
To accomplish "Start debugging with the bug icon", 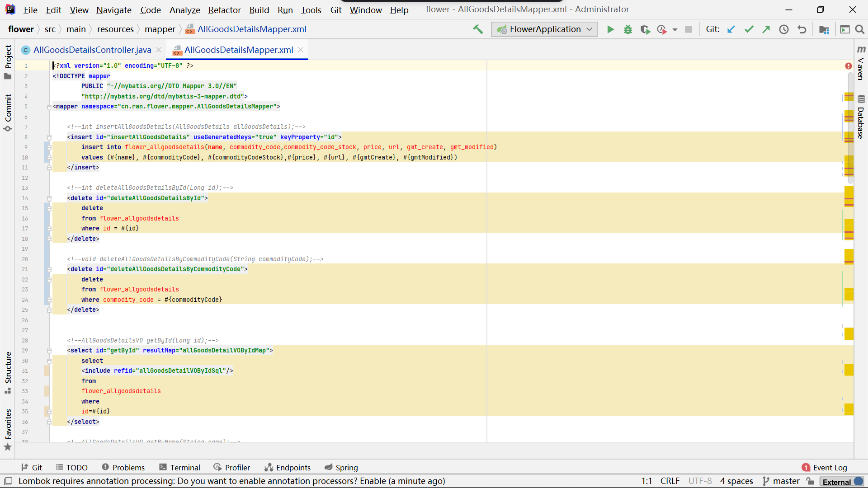I will 628,29.
